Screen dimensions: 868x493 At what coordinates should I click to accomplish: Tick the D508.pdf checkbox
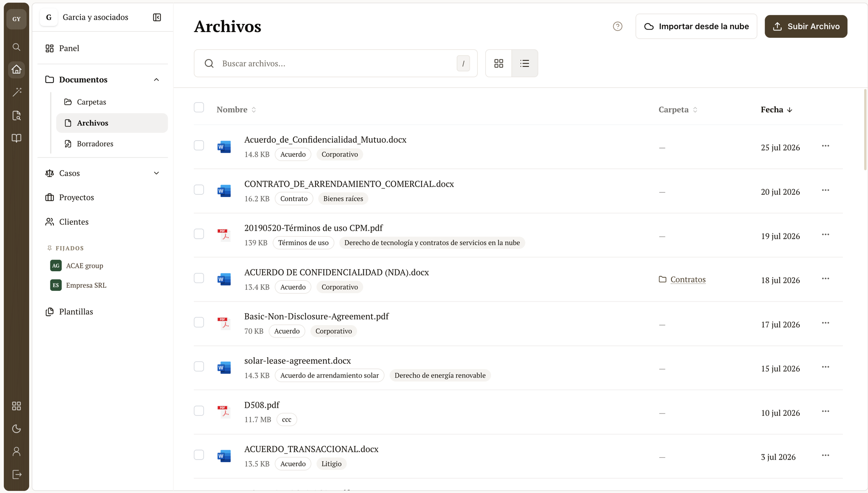tap(199, 411)
